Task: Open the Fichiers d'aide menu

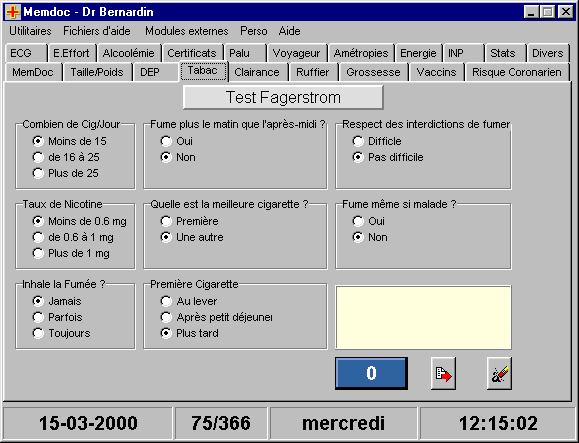Action: 97,31
